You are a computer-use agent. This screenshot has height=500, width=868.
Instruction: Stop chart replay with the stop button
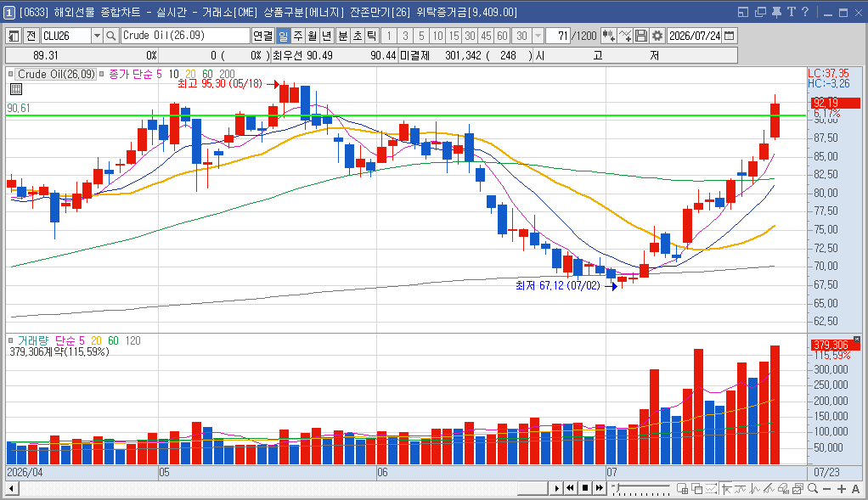point(585,488)
